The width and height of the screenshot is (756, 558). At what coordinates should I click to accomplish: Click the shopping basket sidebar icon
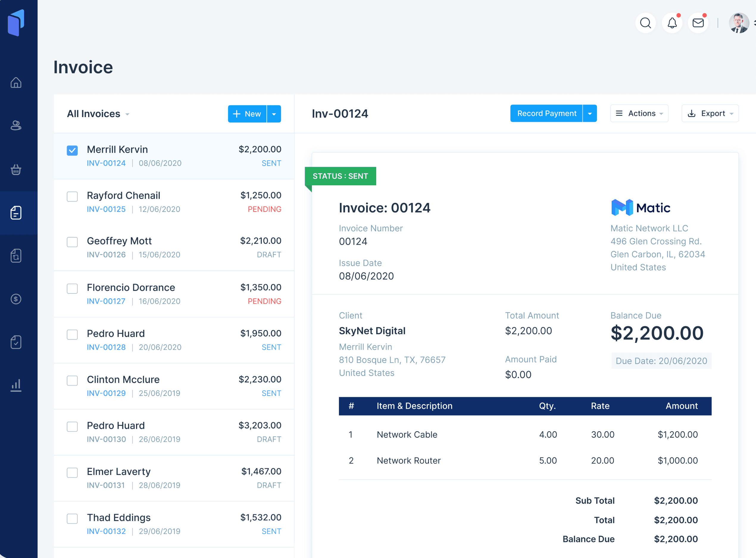point(16,169)
